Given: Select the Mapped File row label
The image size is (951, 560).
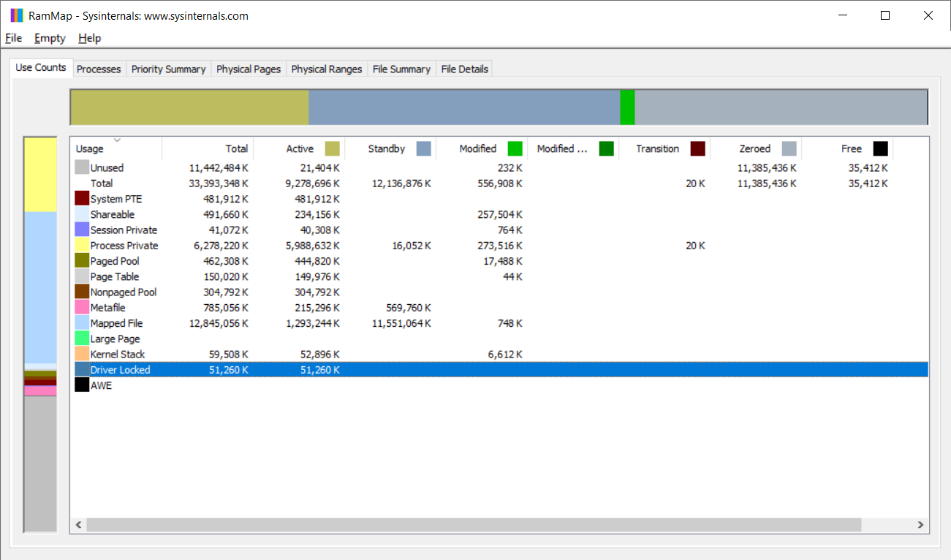Looking at the screenshot, I should (x=117, y=323).
